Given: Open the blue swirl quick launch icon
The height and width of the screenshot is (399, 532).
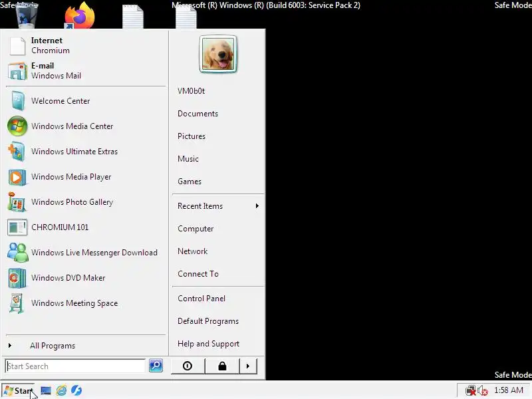Looking at the screenshot, I should click(x=76, y=390).
